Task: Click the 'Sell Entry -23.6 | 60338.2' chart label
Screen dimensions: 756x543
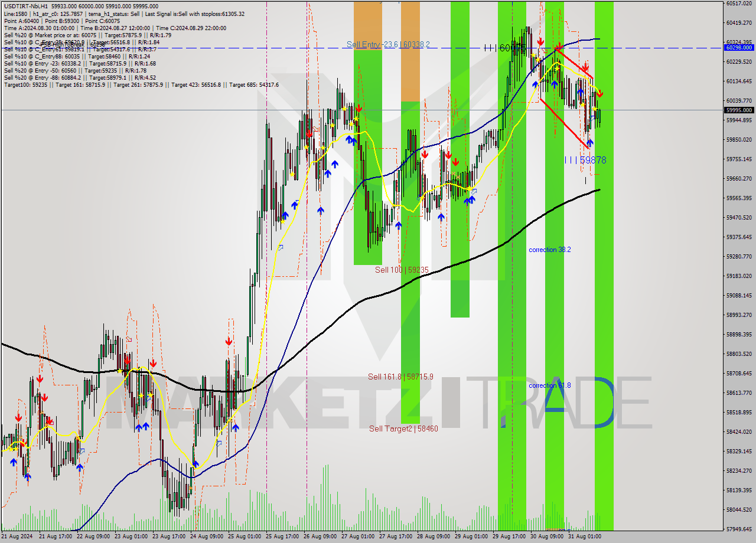Action: (388, 44)
